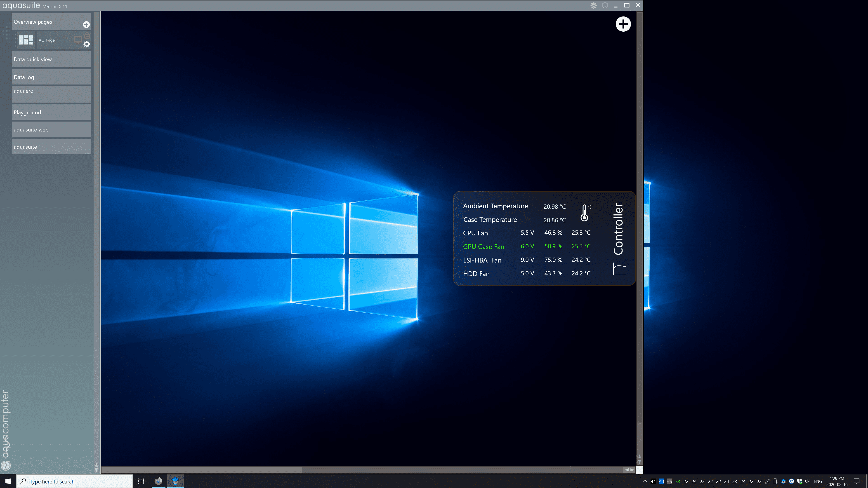Toggle the AQ_Page lock icon
This screenshot has width=868, height=488.
pos(87,35)
